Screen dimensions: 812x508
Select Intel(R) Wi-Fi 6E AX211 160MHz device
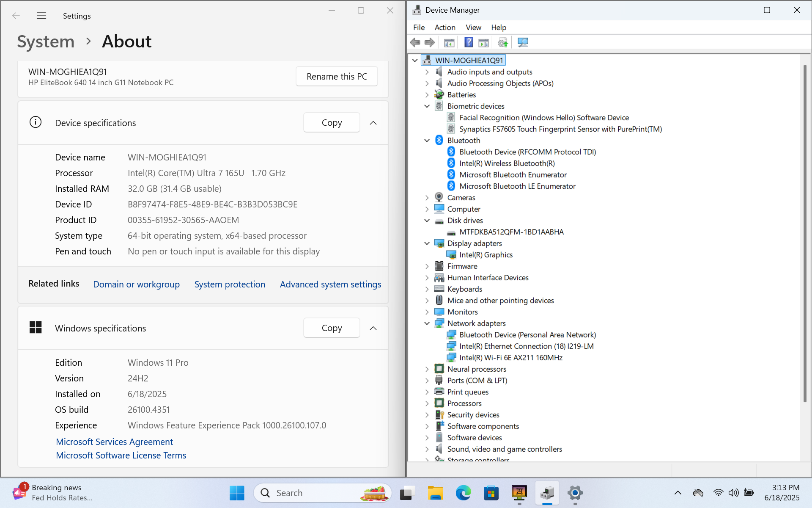510,358
